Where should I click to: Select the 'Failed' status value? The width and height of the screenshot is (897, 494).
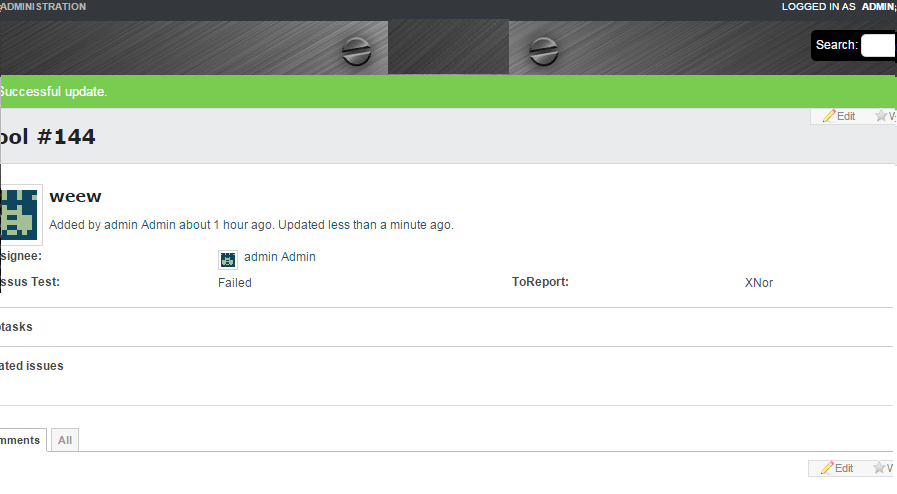tap(235, 282)
